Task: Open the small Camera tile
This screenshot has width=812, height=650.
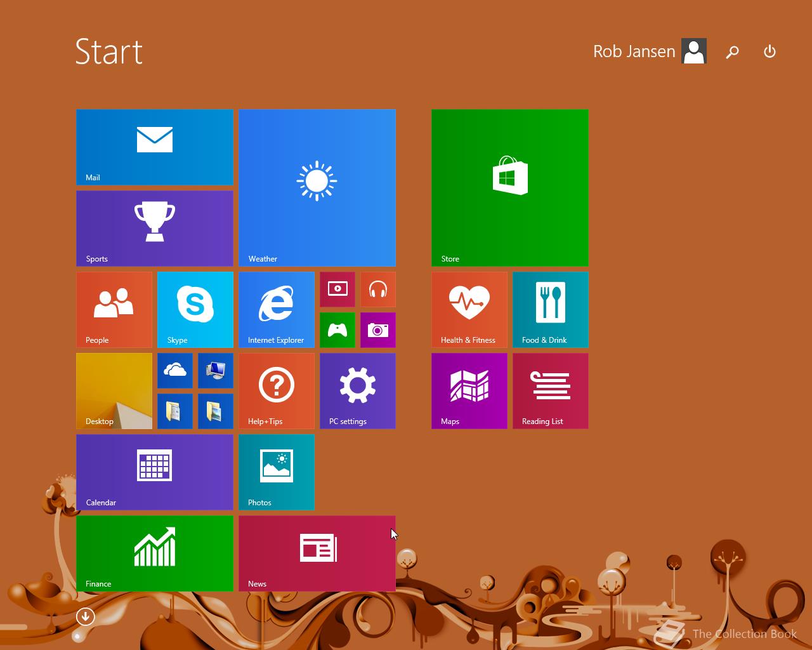Action: pyautogui.click(x=378, y=330)
